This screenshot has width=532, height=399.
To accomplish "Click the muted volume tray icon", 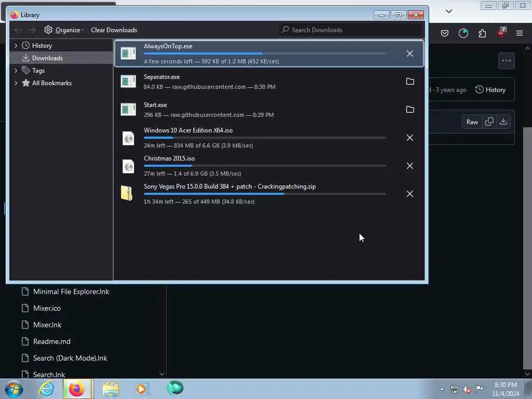I will pos(467,390).
